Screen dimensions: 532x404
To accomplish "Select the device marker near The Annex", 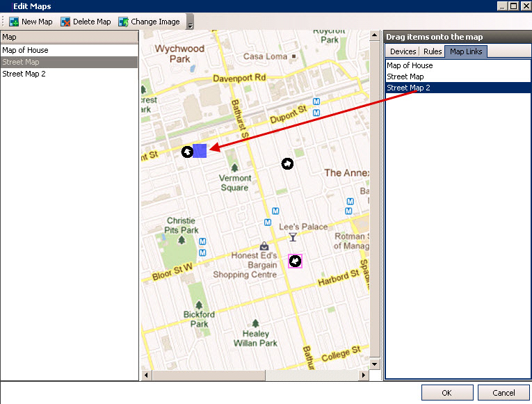I will (287, 164).
